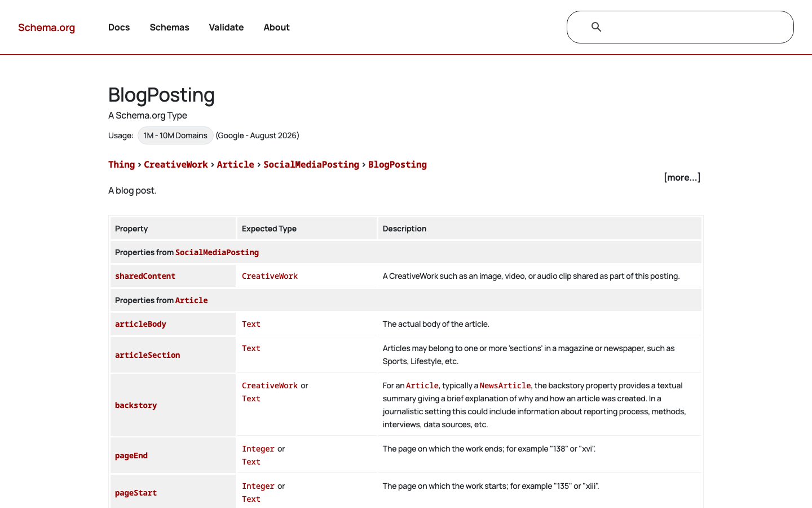Viewport: 812px width, 508px height.
Task: Open the Docs navigation item
Action: pyautogui.click(x=119, y=27)
